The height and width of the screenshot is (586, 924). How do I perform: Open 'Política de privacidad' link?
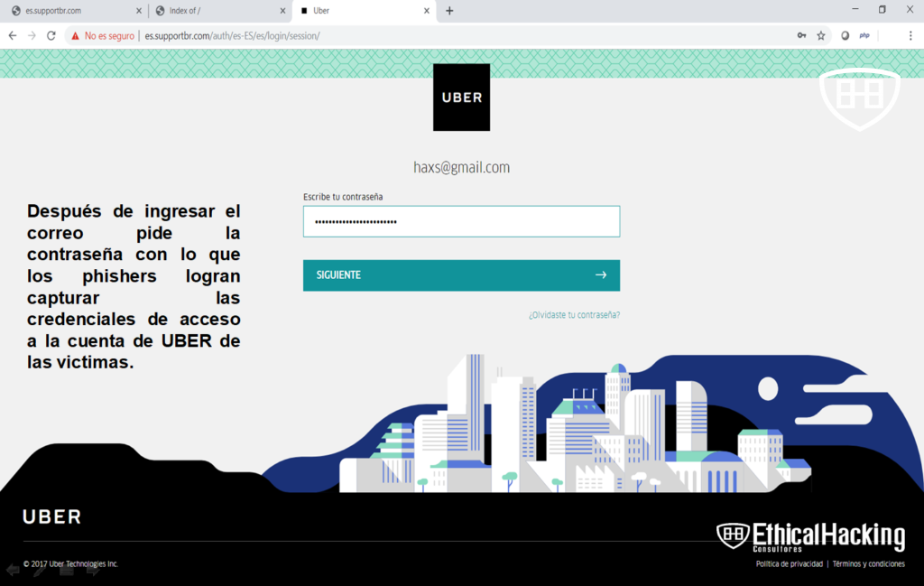coord(789,564)
